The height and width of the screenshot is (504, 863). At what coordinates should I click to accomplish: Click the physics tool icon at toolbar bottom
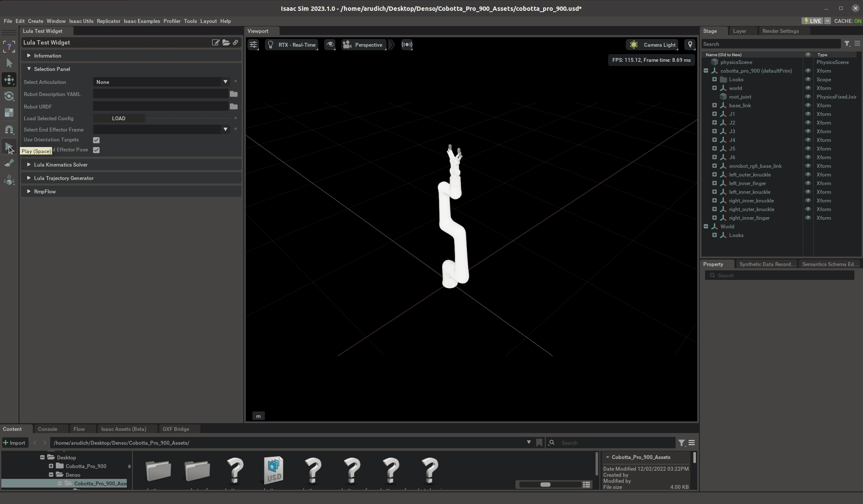click(9, 180)
